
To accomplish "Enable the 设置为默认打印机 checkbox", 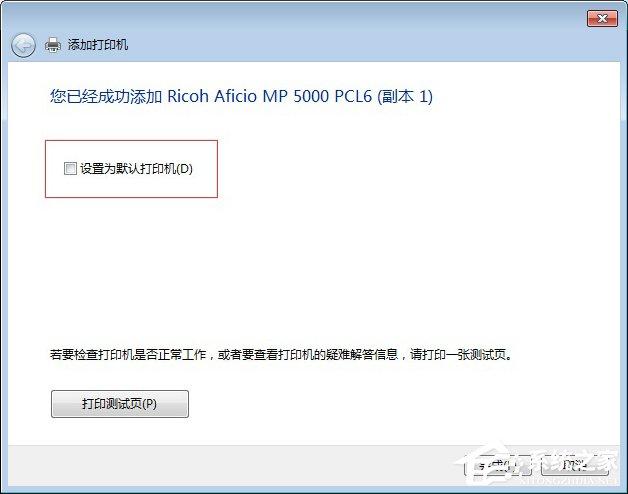I will coord(70,169).
